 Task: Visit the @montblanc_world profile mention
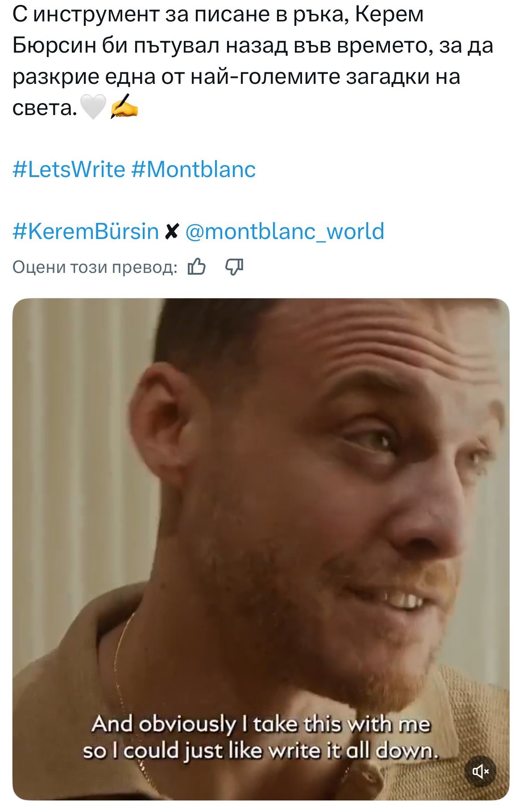pyautogui.click(x=284, y=231)
